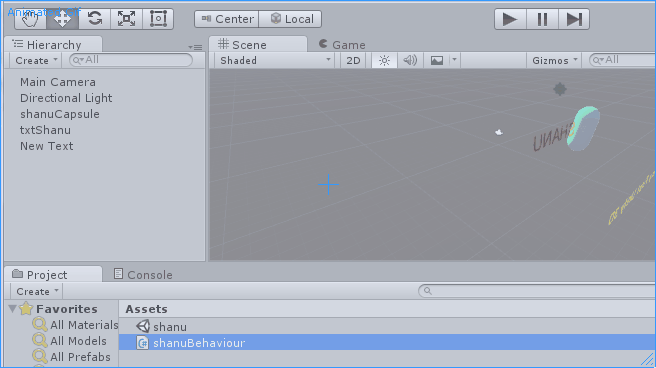Open Hierarchy Create dropdown
This screenshot has width=656, height=368.
click(36, 60)
